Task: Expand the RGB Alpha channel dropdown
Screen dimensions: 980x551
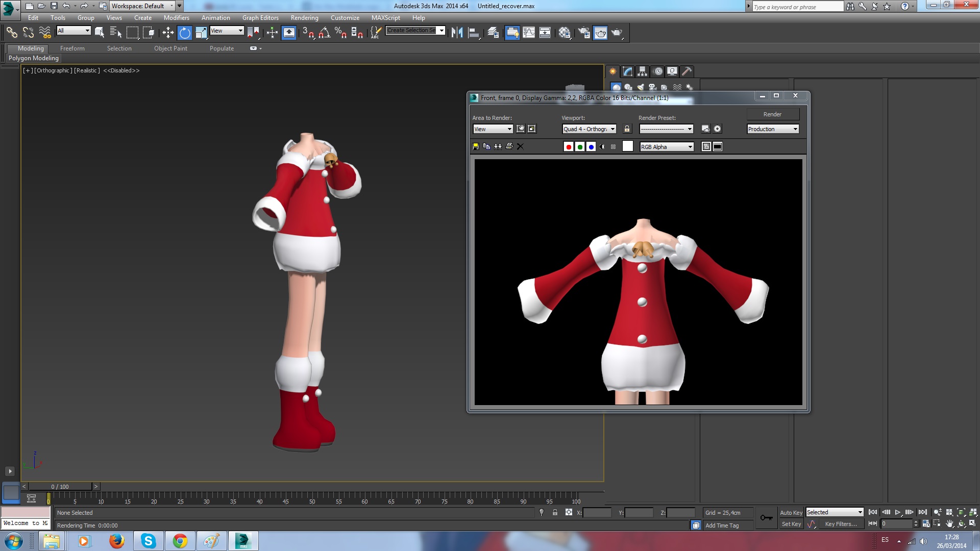Action: point(667,147)
